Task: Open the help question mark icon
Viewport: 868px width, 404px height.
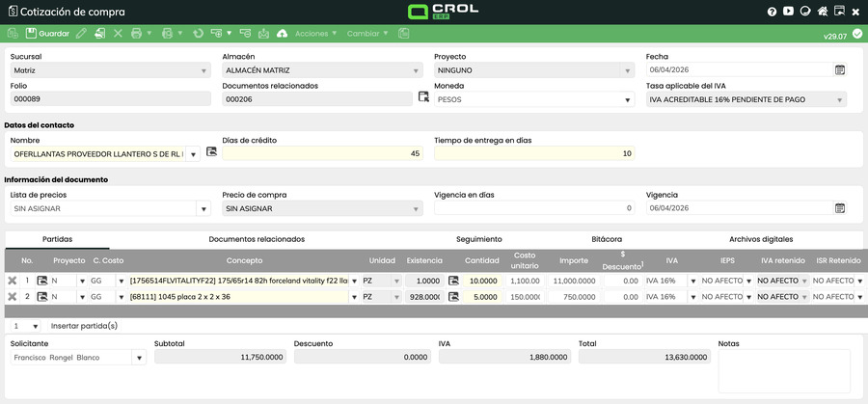Action: [772, 12]
